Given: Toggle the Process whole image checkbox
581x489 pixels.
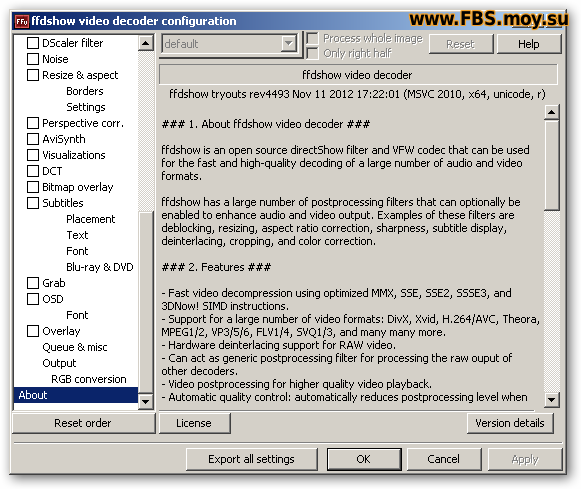Looking at the screenshot, I should [312, 38].
